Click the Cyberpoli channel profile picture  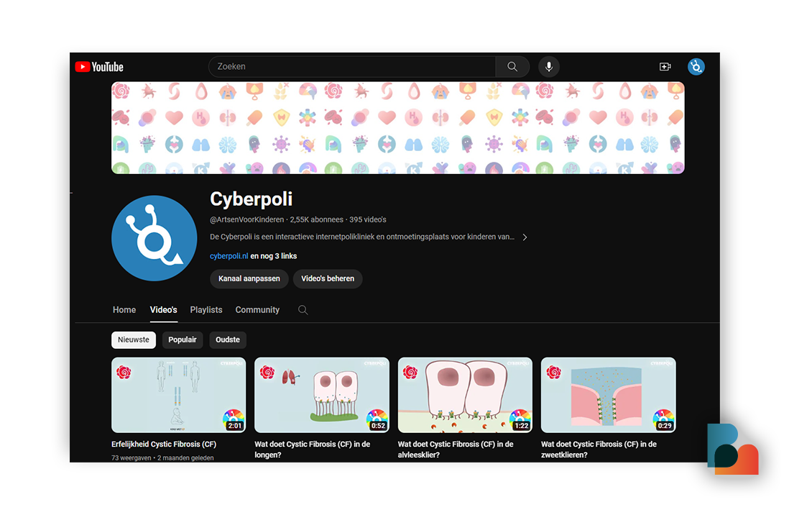coord(154,238)
